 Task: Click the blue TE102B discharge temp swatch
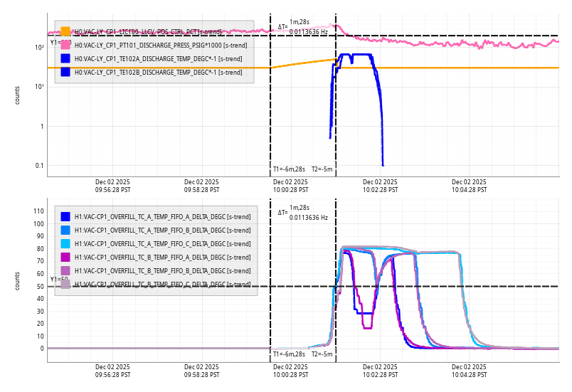point(65,72)
